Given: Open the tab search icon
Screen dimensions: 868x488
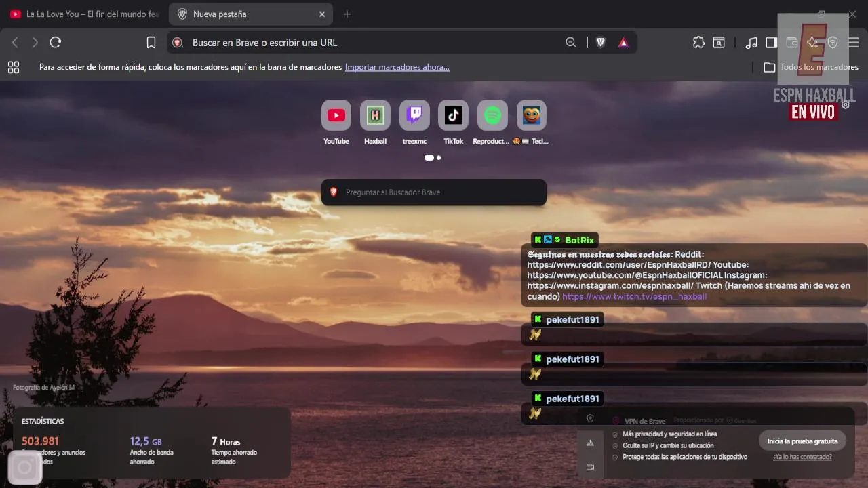Looking at the screenshot, I should tap(719, 43).
